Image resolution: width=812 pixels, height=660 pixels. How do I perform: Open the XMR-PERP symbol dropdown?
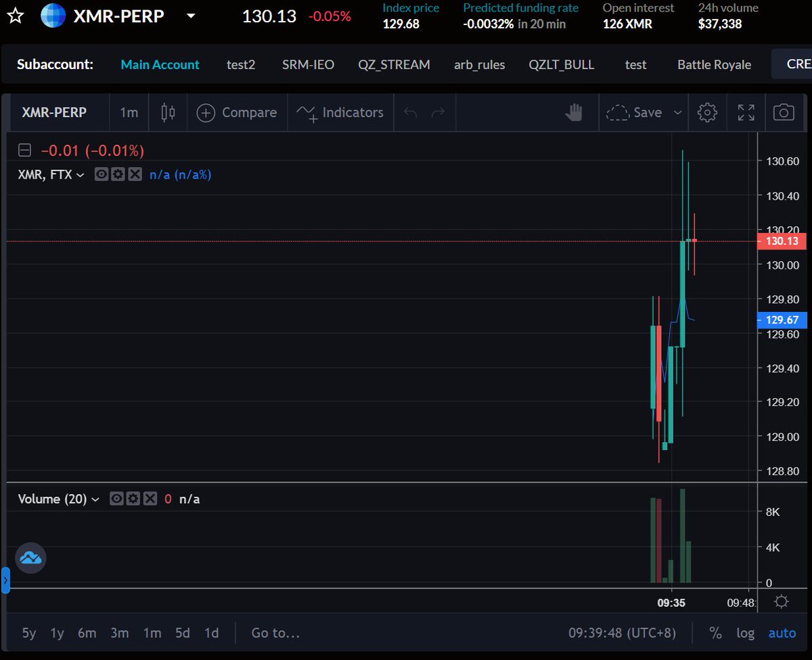coord(190,15)
